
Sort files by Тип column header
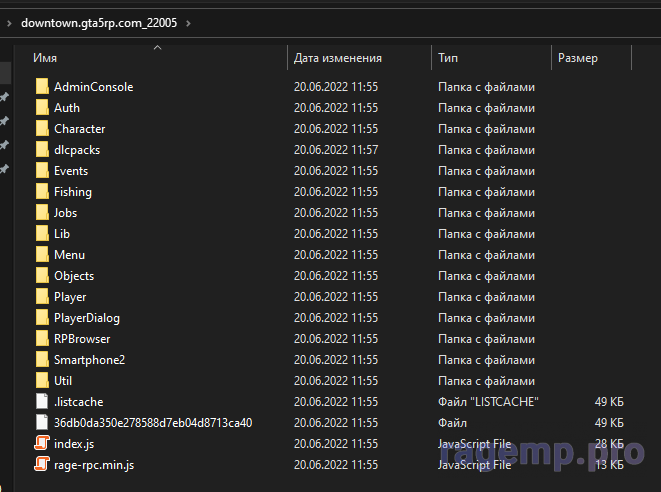point(448,59)
